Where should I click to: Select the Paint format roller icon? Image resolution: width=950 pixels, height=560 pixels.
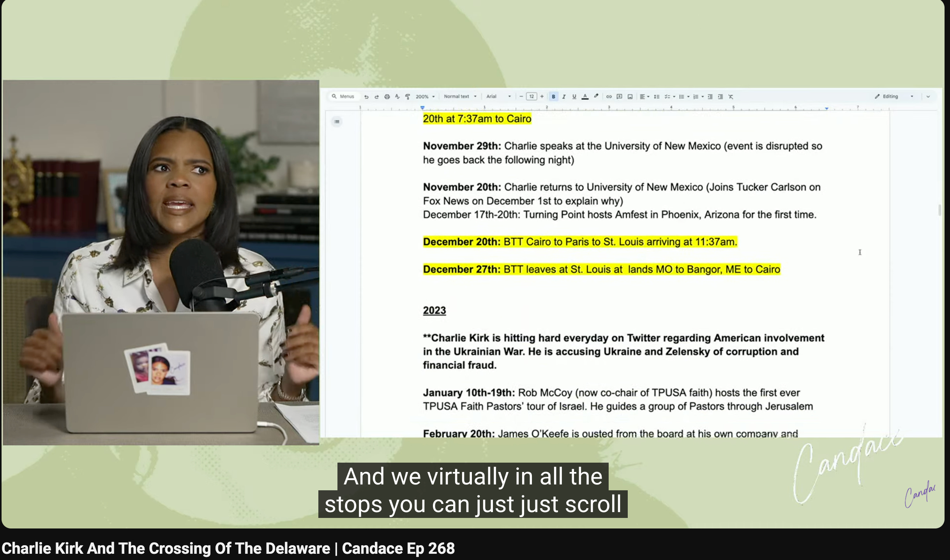408,97
